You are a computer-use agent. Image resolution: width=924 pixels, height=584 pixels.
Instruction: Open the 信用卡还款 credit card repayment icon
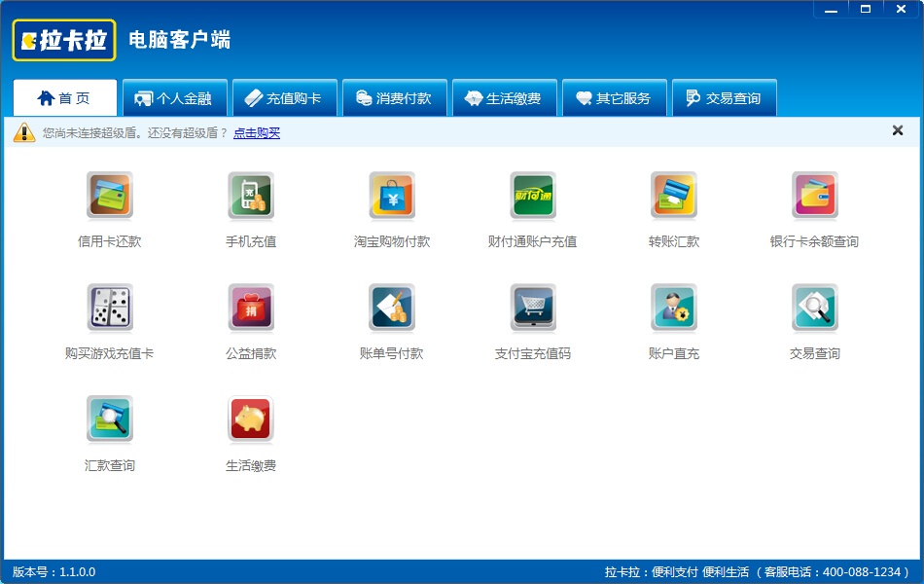coord(110,196)
